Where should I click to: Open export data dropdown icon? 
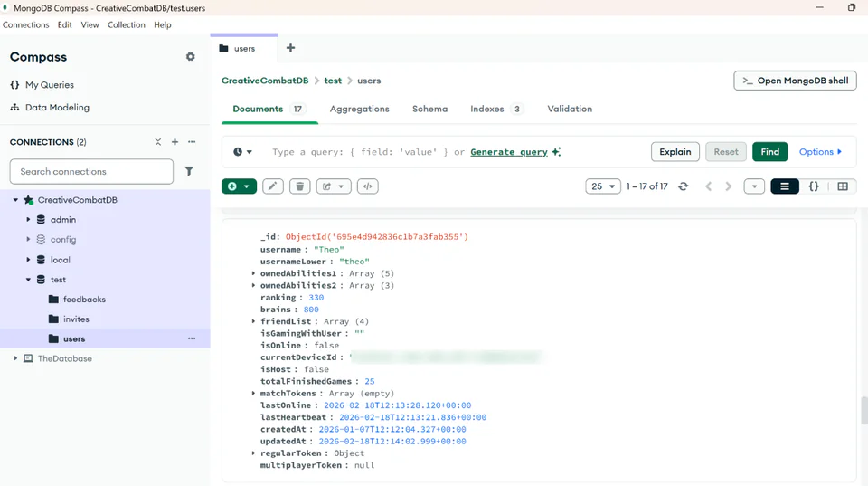pos(334,186)
